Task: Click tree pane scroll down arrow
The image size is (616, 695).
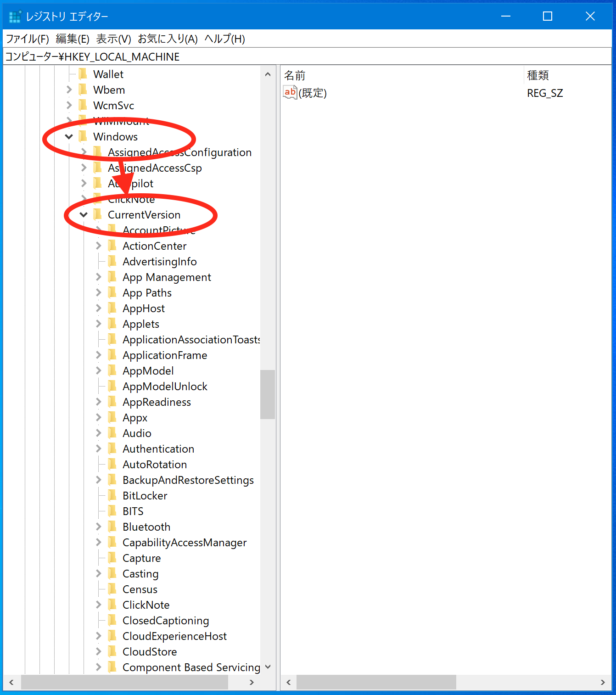Action: click(x=268, y=667)
